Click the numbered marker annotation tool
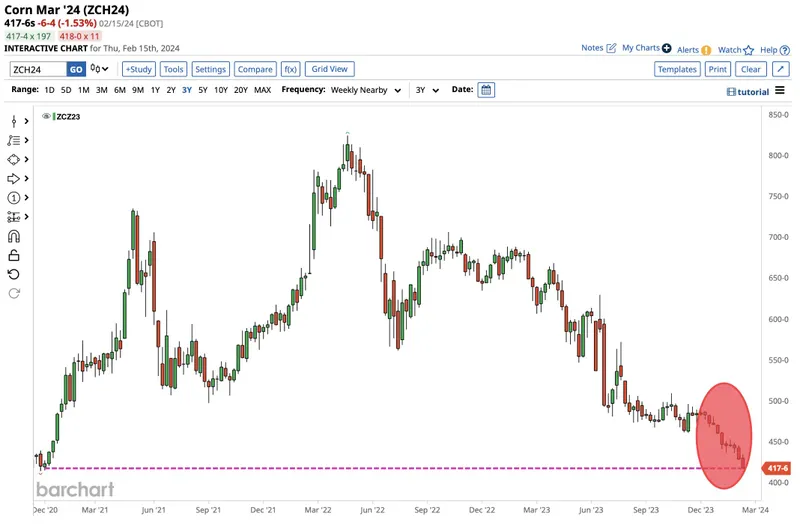This screenshot has height=528, width=800. point(14,198)
